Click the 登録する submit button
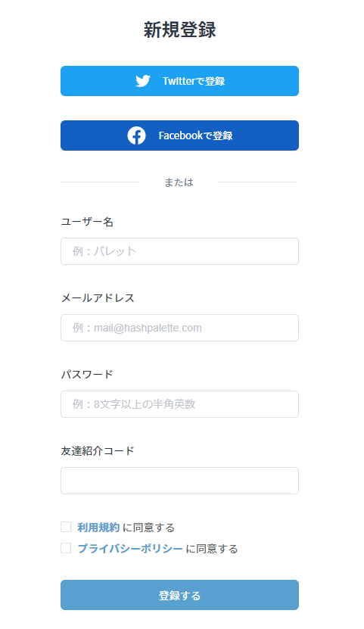364x629 pixels. [179, 595]
